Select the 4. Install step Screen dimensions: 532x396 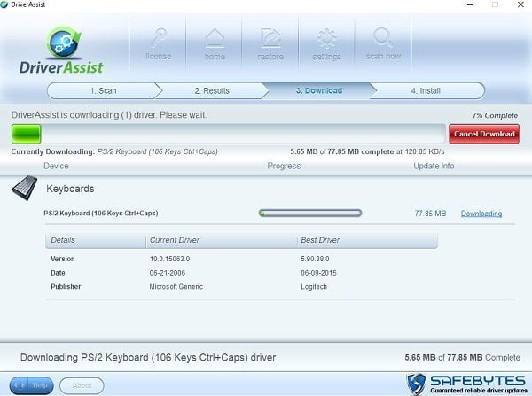(426, 91)
